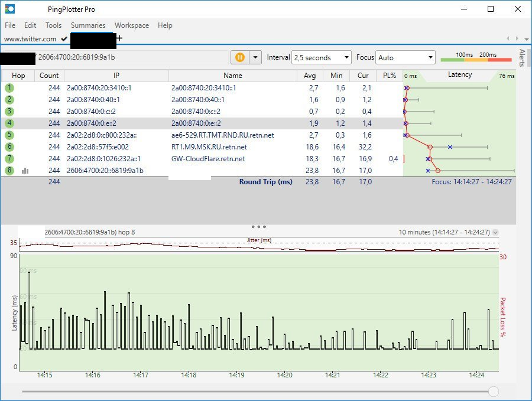Click the PingPlotter Pro app icon
Viewport: 532px width, 401px height.
click(x=10, y=9)
